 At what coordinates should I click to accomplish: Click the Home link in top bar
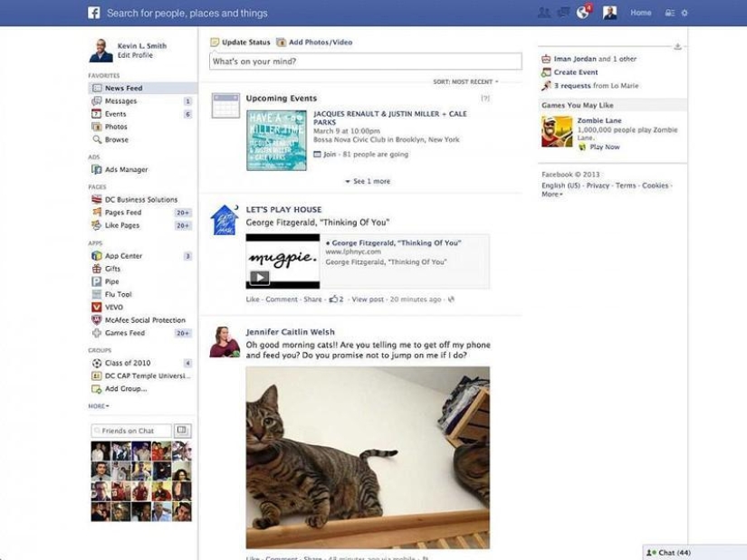click(640, 13)
